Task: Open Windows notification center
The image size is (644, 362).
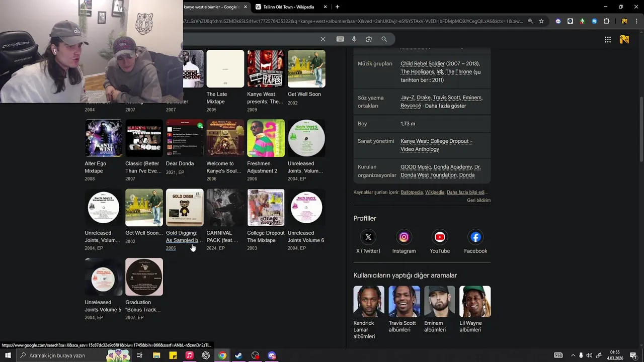Action: tap(633, 355)
